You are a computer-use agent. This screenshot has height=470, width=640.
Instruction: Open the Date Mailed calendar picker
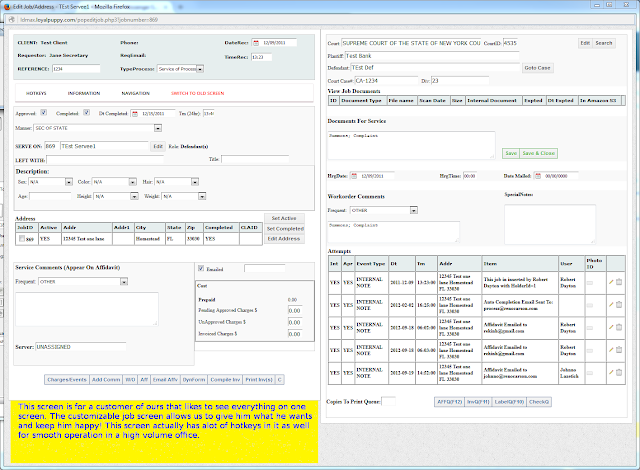(538, 176)
